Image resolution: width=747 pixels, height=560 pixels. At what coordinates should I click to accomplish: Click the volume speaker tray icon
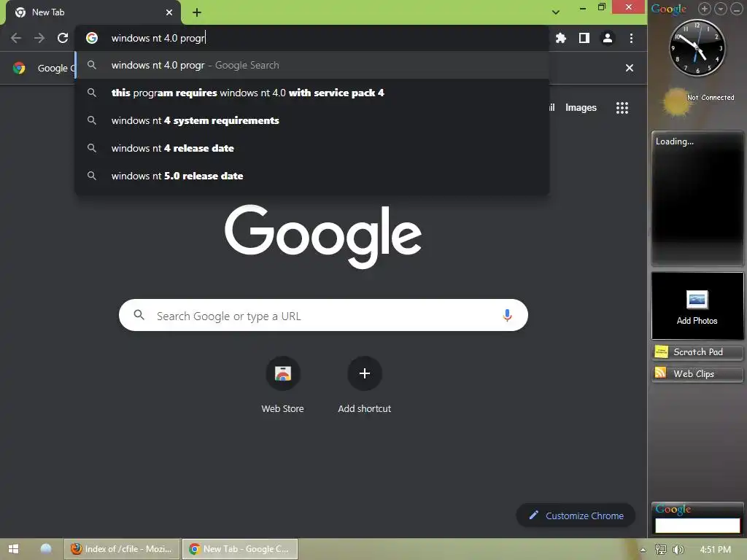(x=678, y=550)
